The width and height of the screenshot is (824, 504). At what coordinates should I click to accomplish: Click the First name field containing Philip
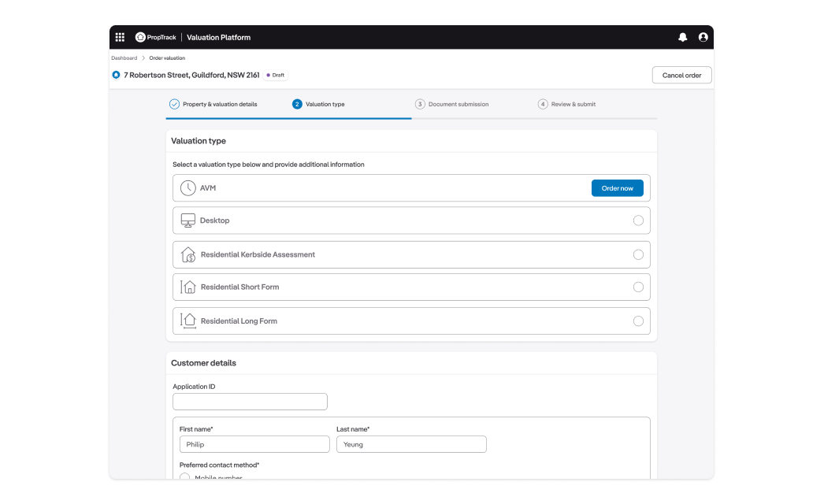(254, 444)
